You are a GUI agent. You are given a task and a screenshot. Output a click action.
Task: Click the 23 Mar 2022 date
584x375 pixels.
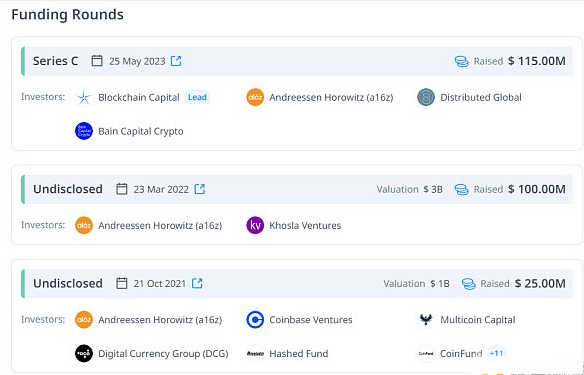(161, 189)
